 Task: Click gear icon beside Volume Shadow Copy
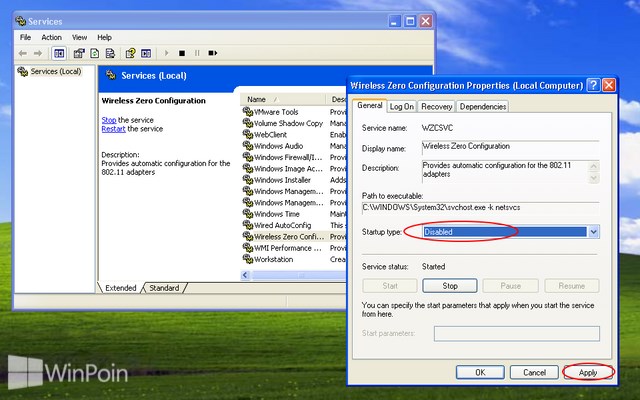tap(248, 123)
